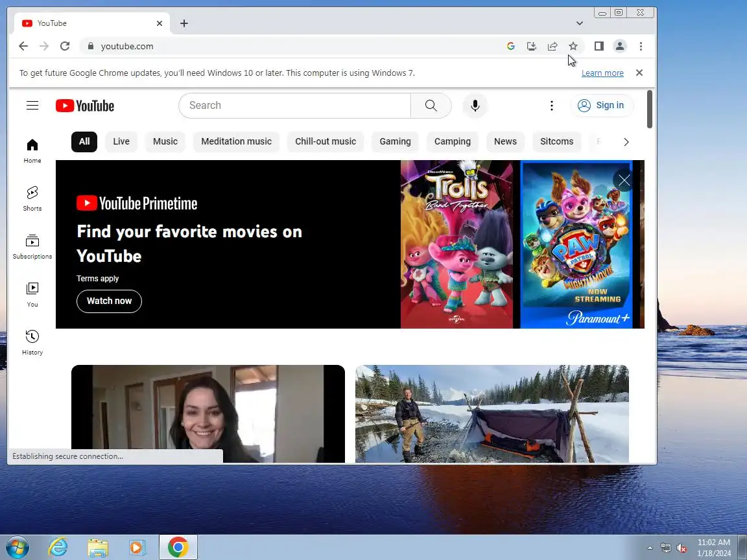Open the Paw Patrol Mighty Movie poster
This screenshot has width=747, height=560.
click(576, 244)
